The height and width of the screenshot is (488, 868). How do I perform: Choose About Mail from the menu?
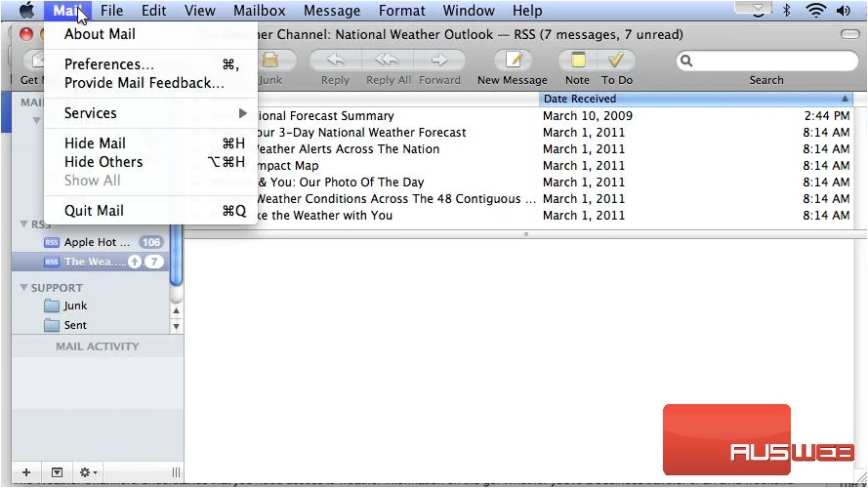coord(150,34)
